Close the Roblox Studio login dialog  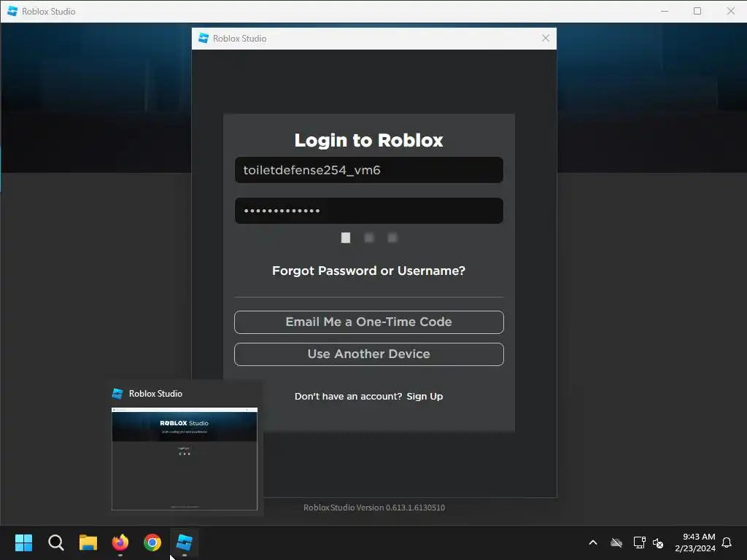tap(546, 38)
